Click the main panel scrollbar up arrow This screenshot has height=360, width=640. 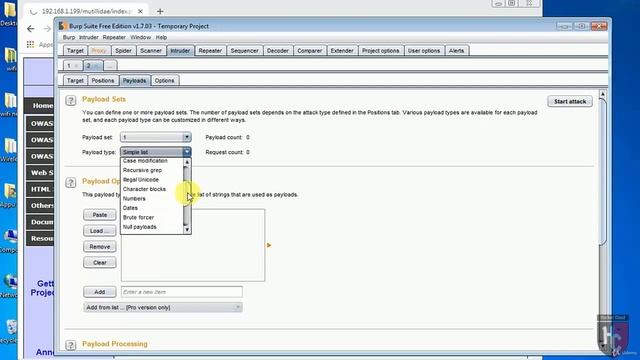click(602, 94)
